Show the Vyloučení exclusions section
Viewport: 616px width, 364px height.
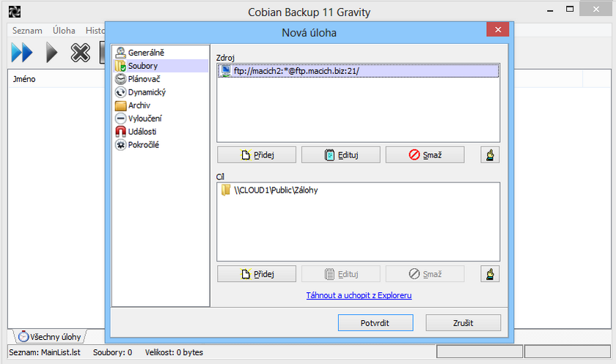[144, 119]
